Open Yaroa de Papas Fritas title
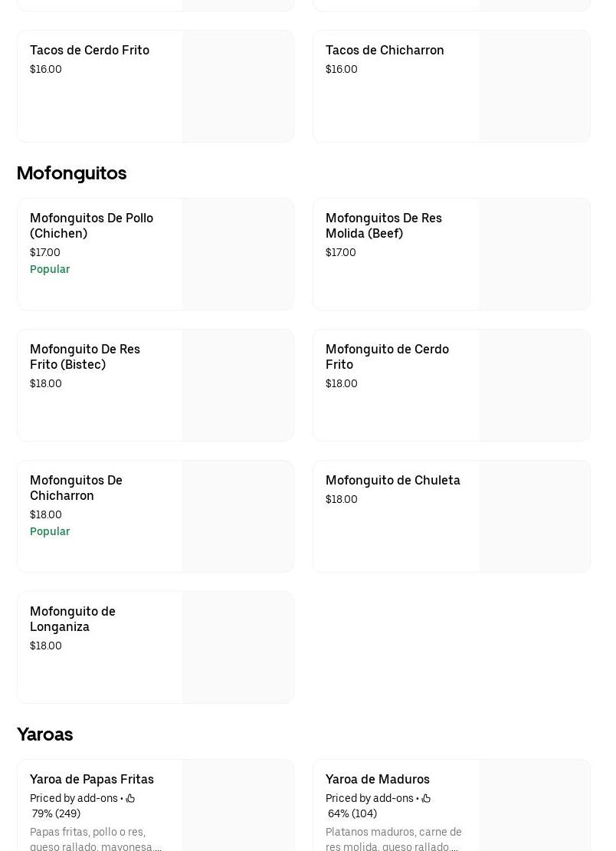Screen dimensions: 616x851 92,780
